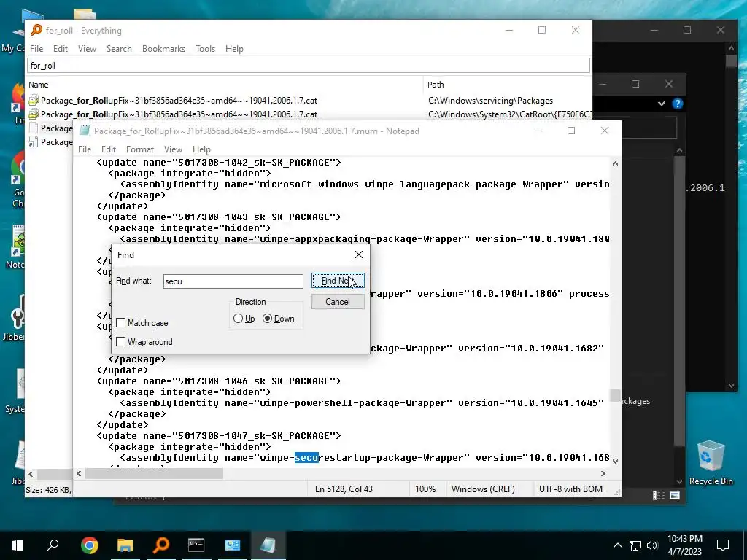Enable the Match case checkbox
The image size is (747, 560).
coord(121,323)
